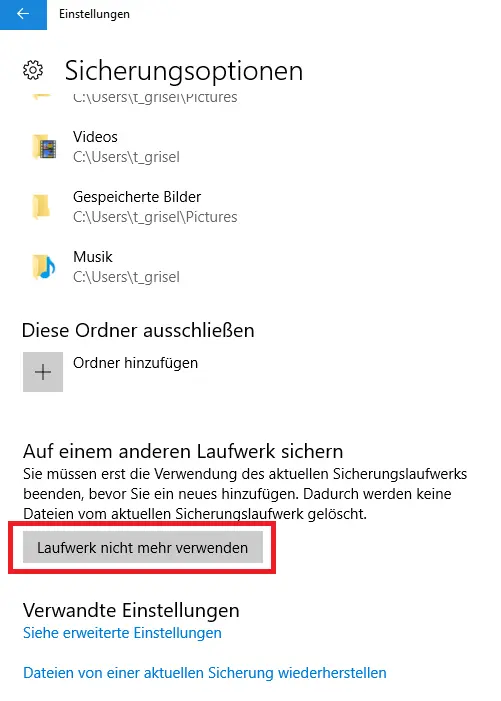Click the Gespeicherte Bilder Pictures path text
Screen dimensions: 501x701
pyautogui.click(x=155, y=217)
